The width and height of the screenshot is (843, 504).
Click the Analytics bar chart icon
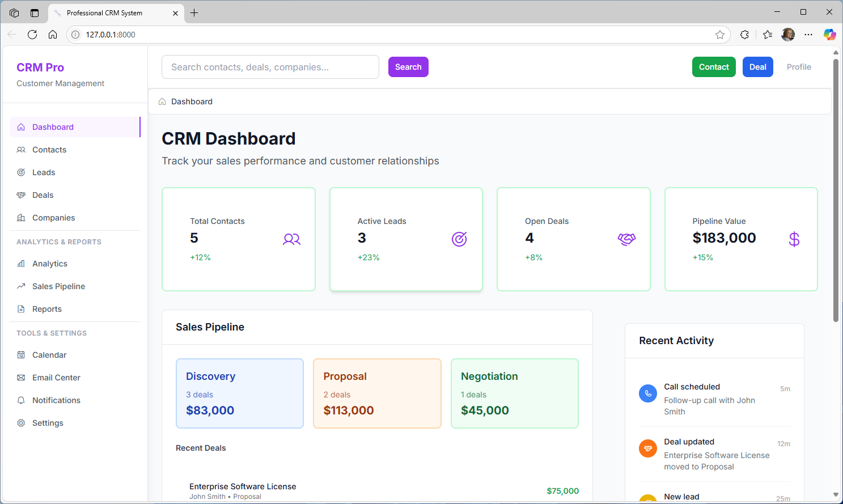click(x=21, y=264)
